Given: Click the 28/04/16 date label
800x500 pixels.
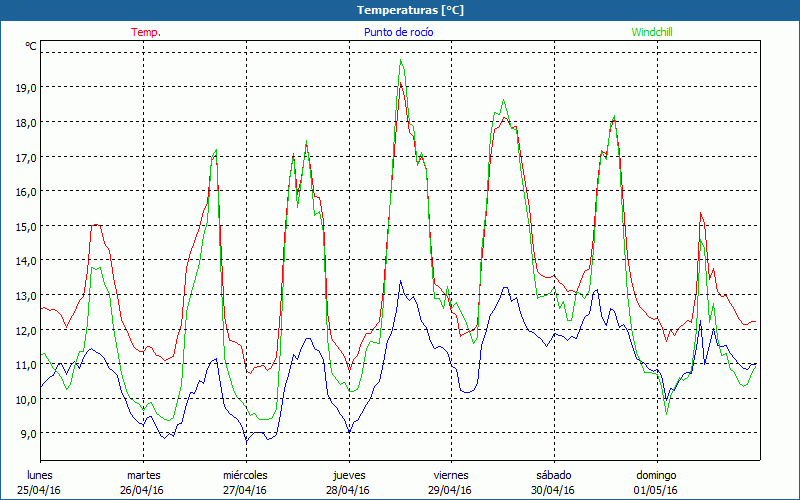Looking at the screenshot, I should (x=348, y=490).
